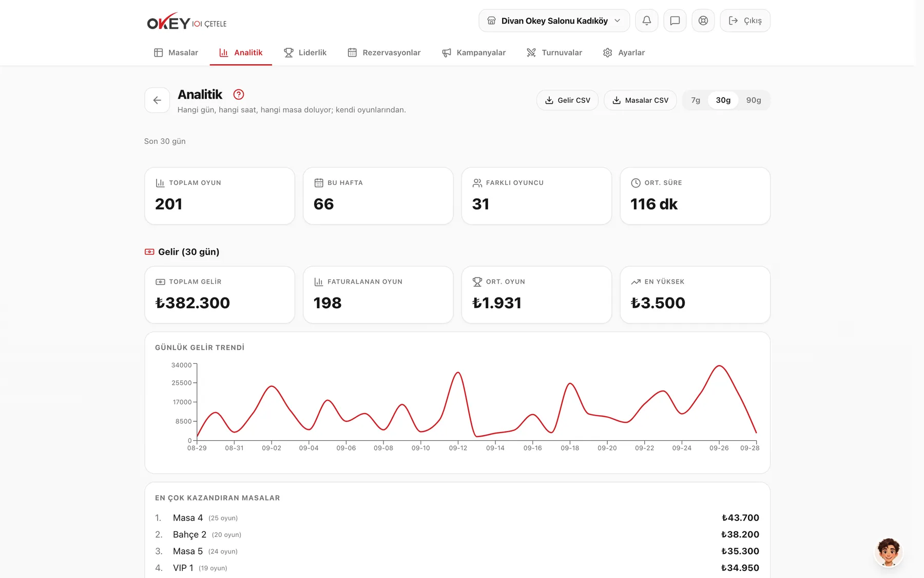Click the ₺382.300 total revenue value
Screen dimensions: 924x578
tap(192, 303)
